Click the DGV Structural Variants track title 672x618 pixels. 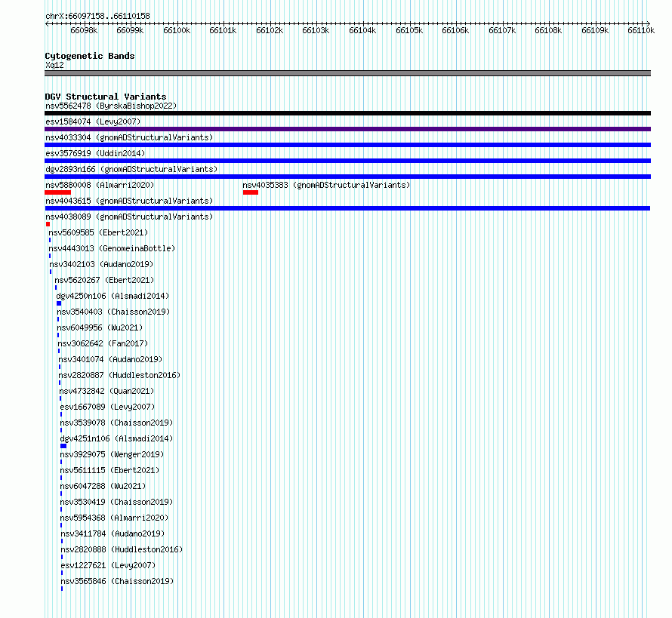coord(106,97)
